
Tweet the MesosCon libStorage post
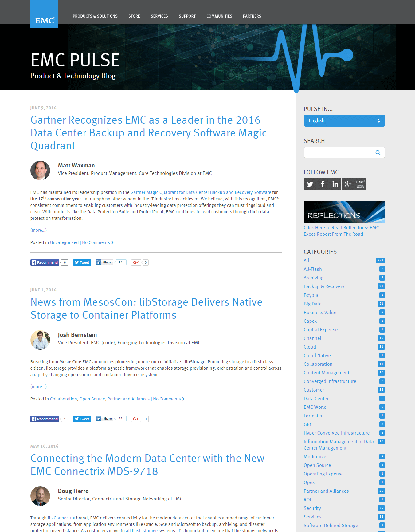tap(82, 419)
